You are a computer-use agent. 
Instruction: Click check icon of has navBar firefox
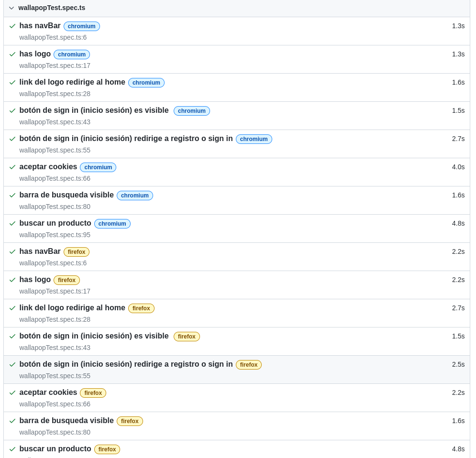[x=12, y=252]
